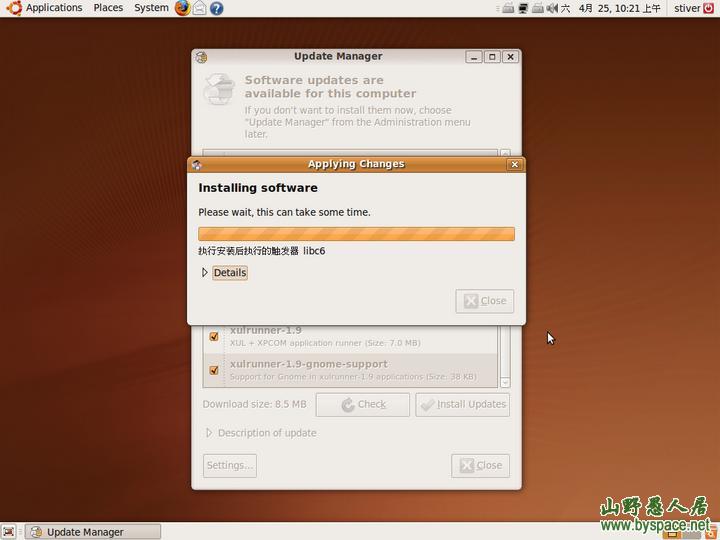The width and height of the screenshot is (720, 540).
Task: Open Firefox from the top panel launcher
Action: click(x=182, y=8)
